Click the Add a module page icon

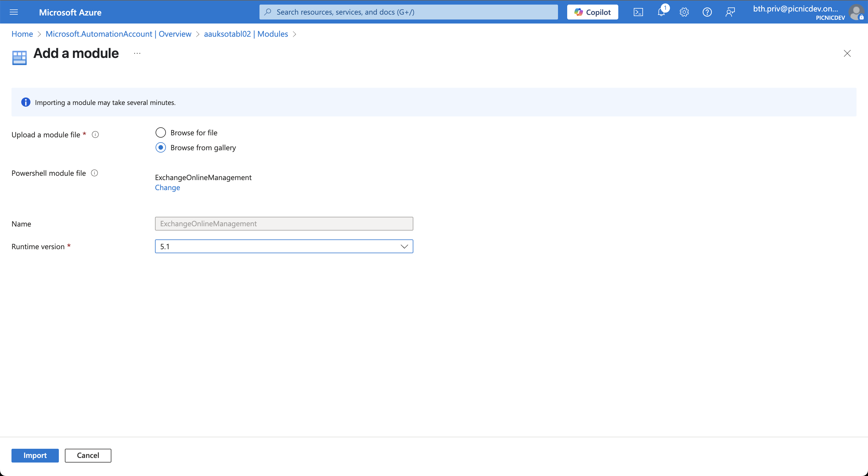coord(19,58)
